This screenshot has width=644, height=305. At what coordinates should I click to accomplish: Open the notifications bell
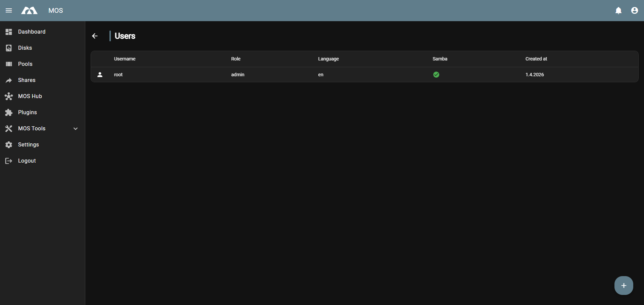coord(618,11)
